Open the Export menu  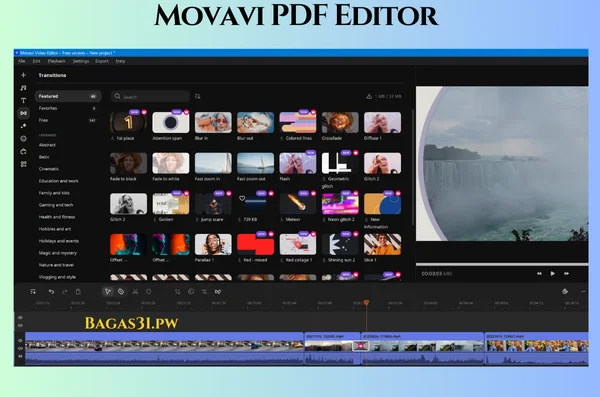coord(102,61)
